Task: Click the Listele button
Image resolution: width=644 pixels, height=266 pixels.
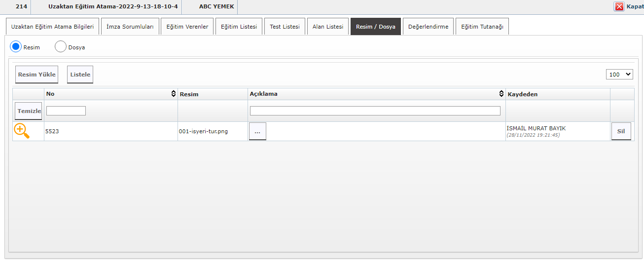Action: [80, 75]
